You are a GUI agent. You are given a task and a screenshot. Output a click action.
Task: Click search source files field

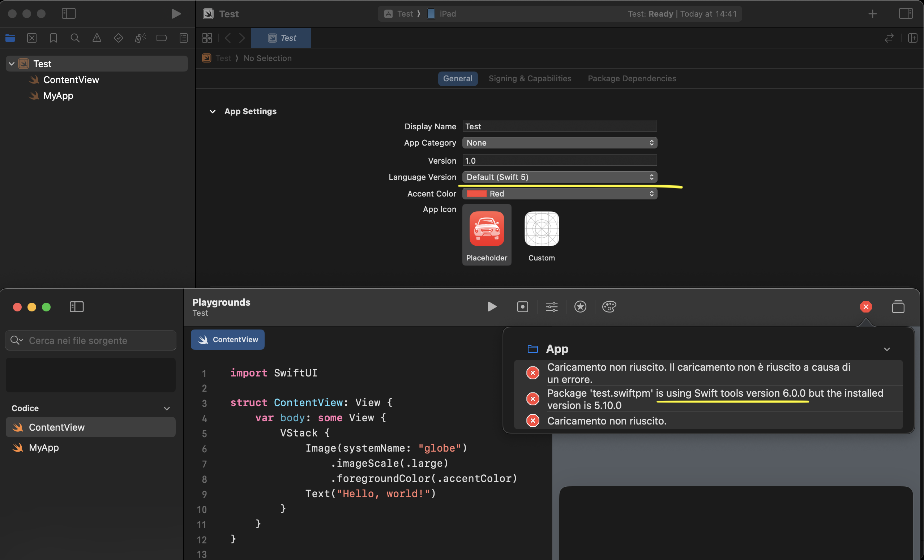pos(91,340)
